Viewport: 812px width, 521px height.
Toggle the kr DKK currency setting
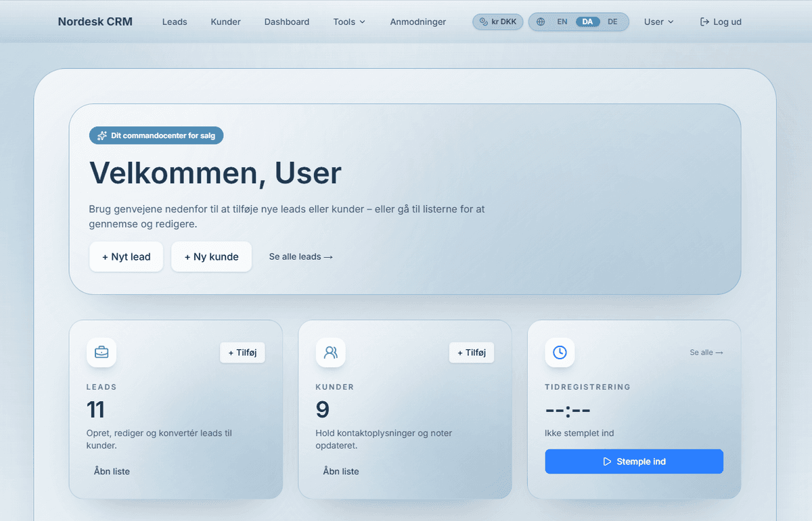(497, 21)
